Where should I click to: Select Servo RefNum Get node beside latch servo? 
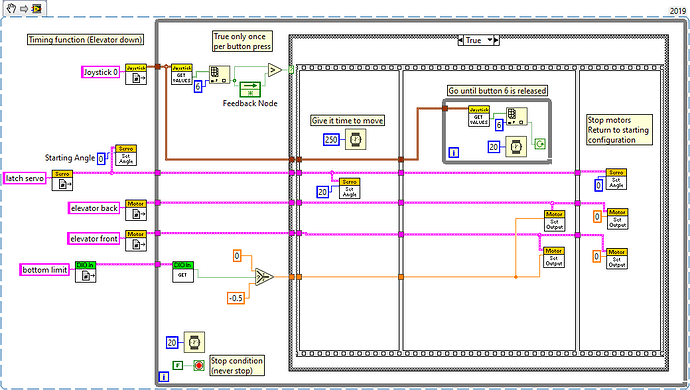pyautogui.click(x=62, y=180)
